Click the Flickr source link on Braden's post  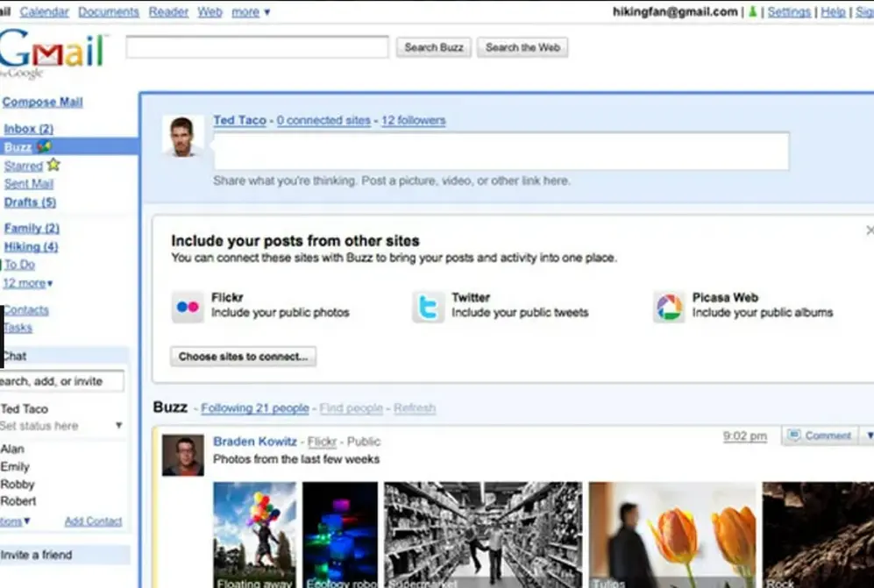click(323, 442)
